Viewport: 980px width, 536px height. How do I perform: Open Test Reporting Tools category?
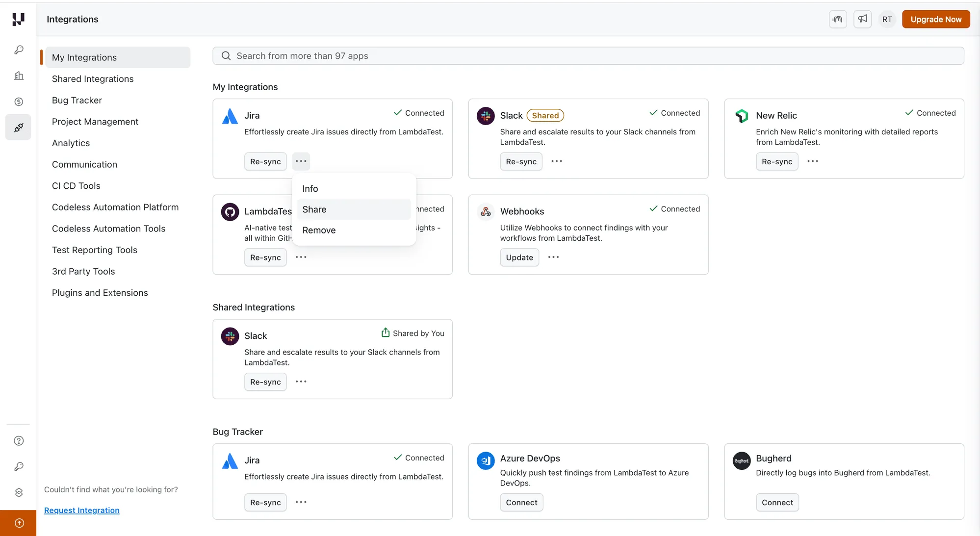point(95,250)
